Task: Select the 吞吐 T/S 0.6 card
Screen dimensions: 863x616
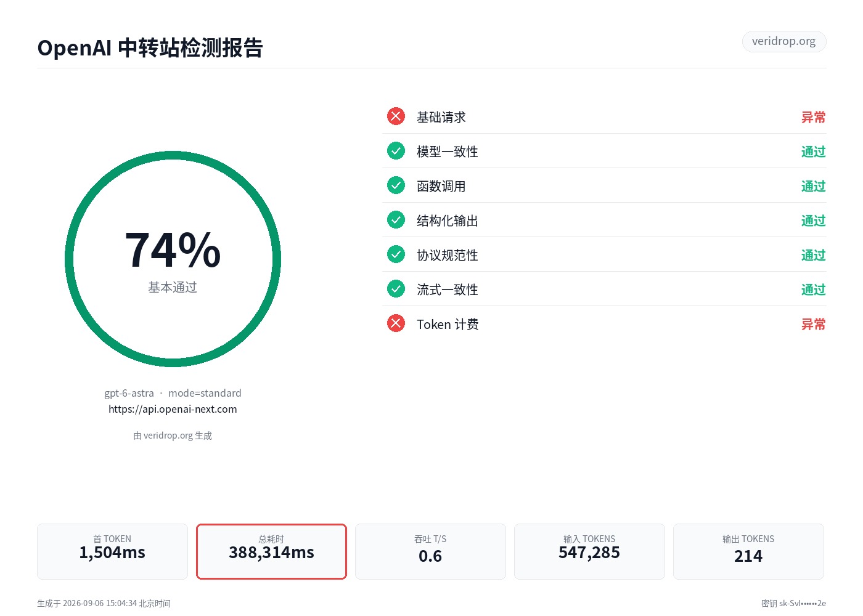Action: pos(430,551)
